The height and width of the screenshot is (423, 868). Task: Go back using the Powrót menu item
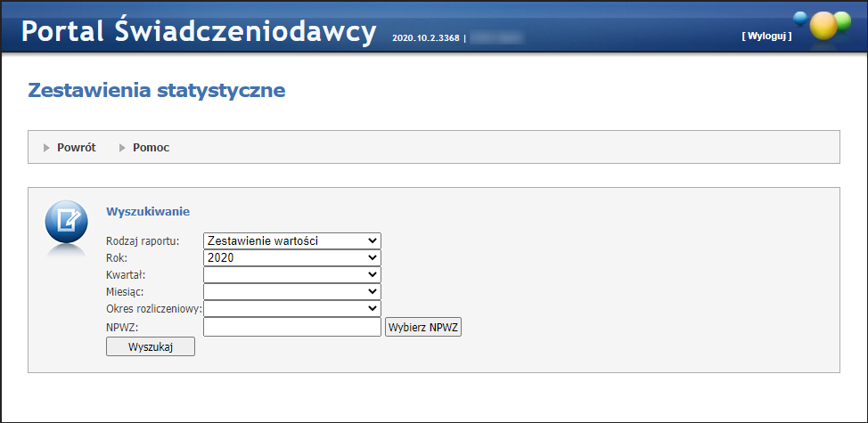click(76, 148)
